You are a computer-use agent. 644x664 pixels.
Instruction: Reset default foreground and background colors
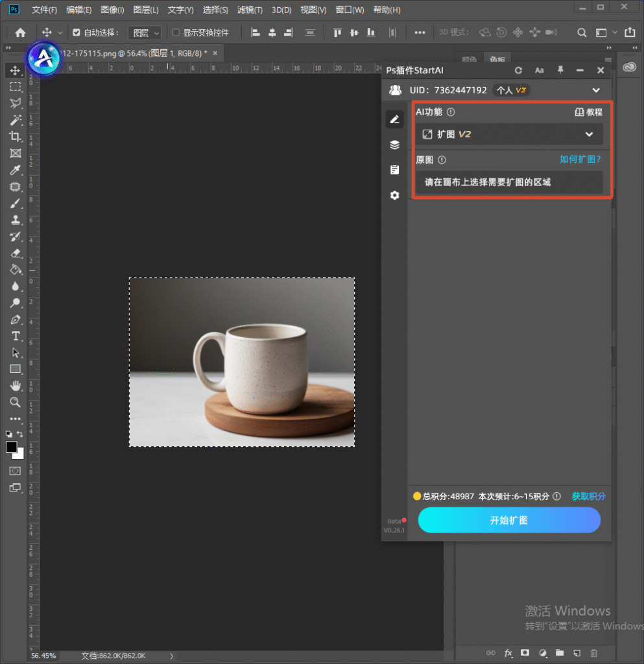pyautogui.click(x=9, y=434)
